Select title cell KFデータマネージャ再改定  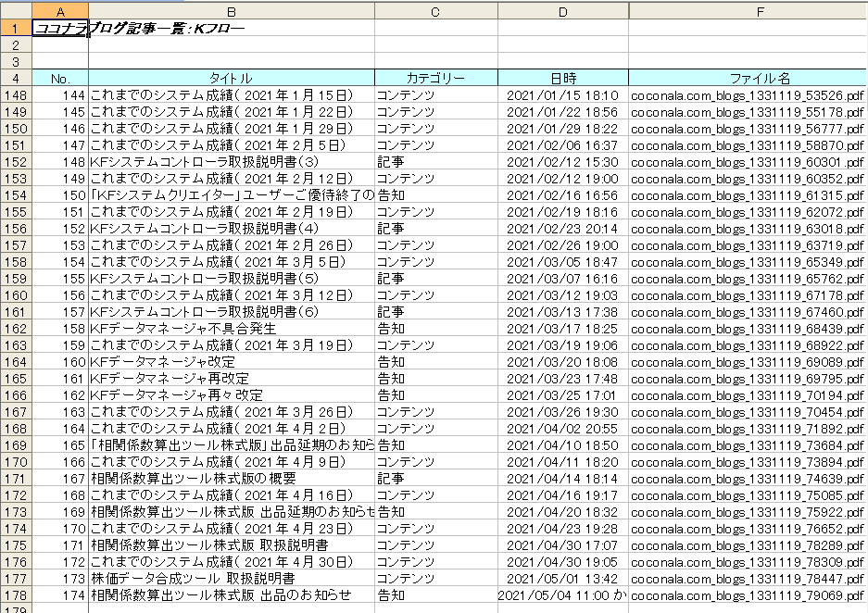232,379
